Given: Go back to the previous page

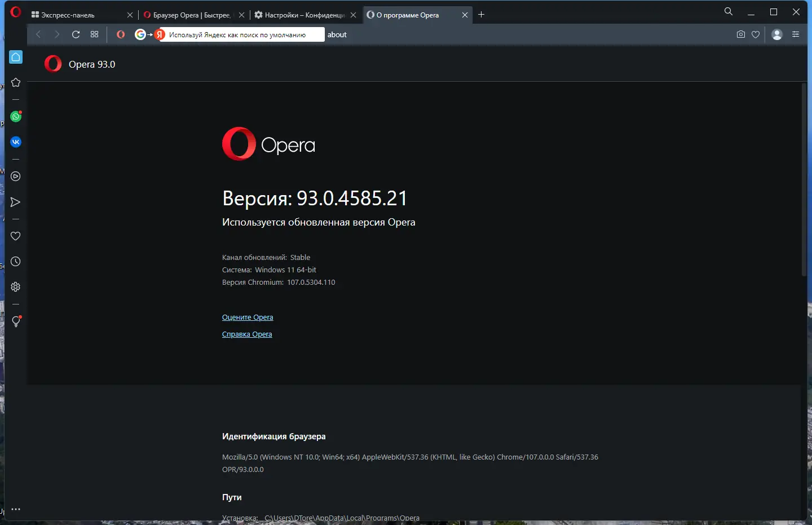Looking at the screenshot, I should point(38,34).
